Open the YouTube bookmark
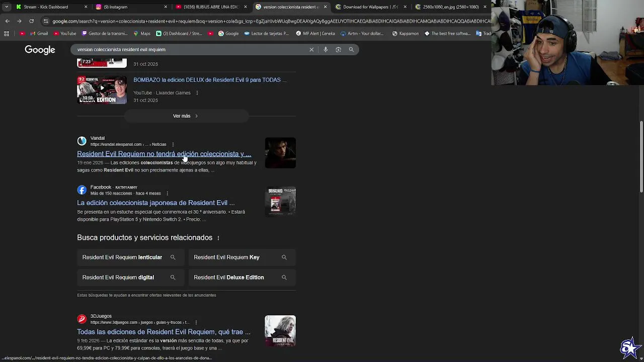Screen dimensions: 644x362 (x=64, y=34)
